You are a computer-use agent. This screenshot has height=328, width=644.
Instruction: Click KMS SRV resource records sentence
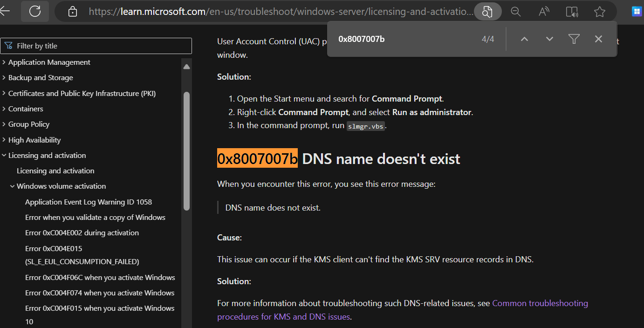375,259
